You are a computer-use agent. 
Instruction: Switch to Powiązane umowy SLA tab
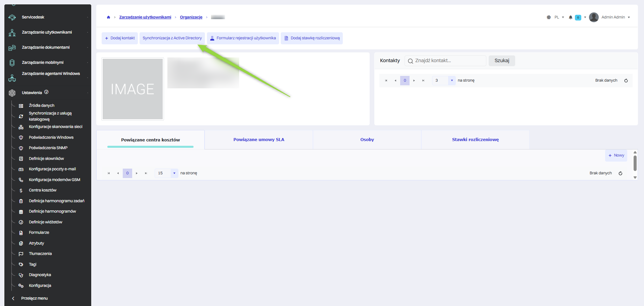(259, 140)
